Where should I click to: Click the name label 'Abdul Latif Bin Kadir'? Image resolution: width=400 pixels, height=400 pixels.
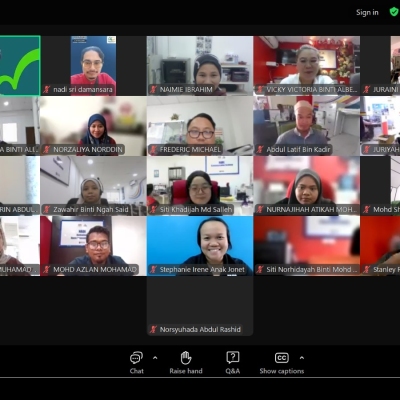pyautogui.click(x=298, y=149)
